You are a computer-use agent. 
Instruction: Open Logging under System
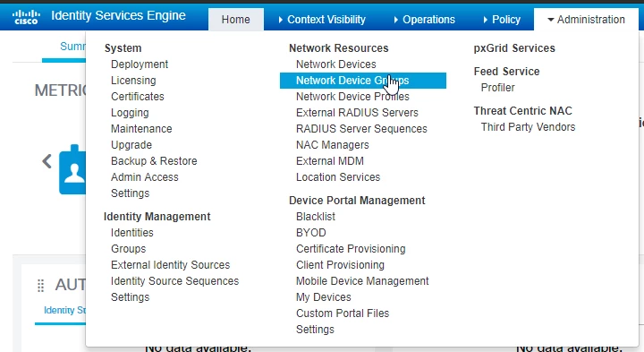coord(130,113)
